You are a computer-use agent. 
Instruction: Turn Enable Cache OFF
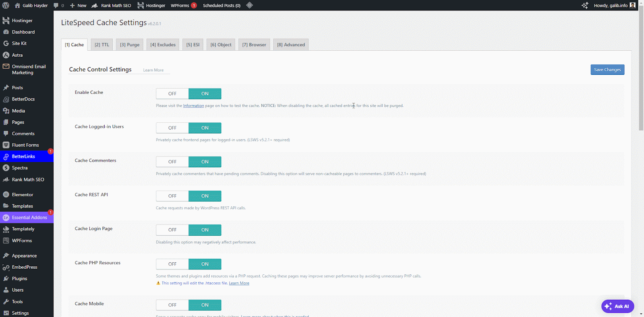pos(172,94)
